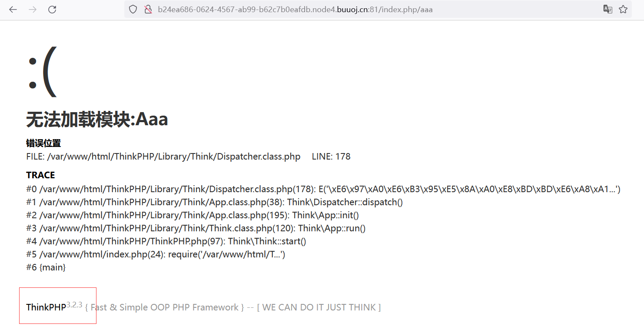The height and width of the screenshot is (330, 644).
Task: Click the large sad face symbol
Action: click(42, 72)
